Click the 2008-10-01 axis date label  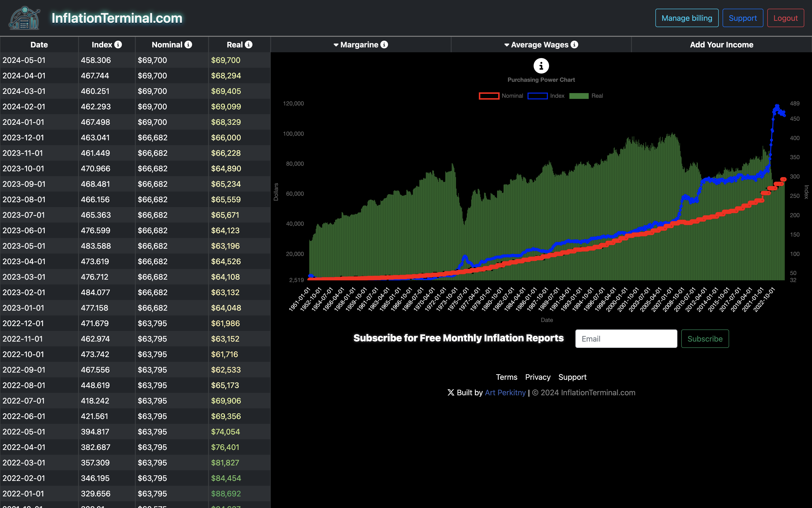(x=673, y=300)
